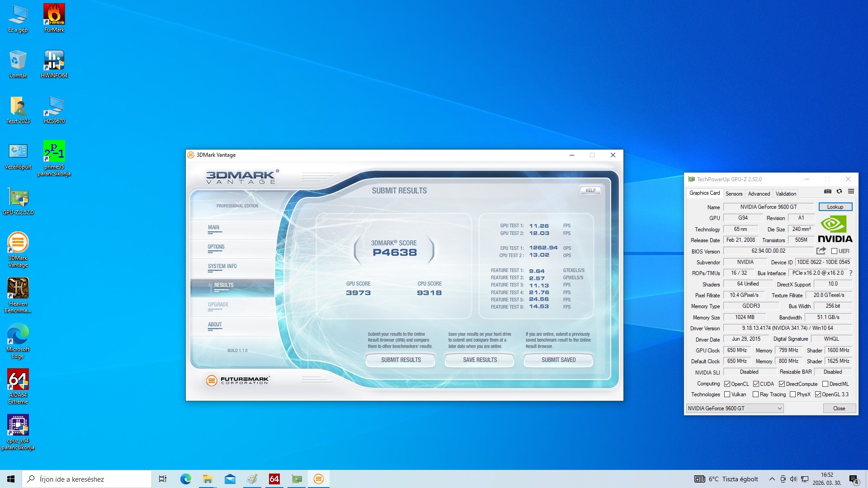Open the GPU-Z hamburger menu icon
This screenshot has height=488, width=868.
(x=851, y=192)
